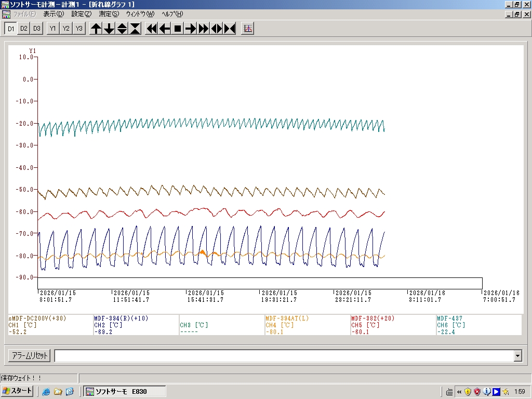This screenshot has width=532, height=399.
Task: Click the scroll down arrow toolbar icon
Action: point(109,29)
